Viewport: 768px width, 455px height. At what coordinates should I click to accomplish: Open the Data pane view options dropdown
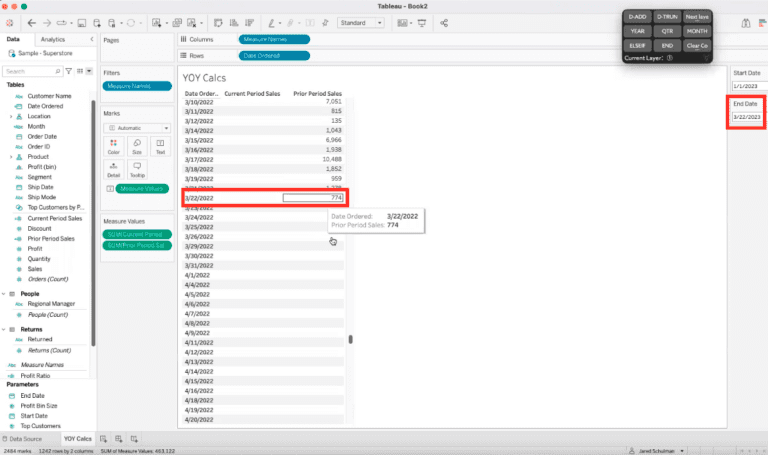89,72
